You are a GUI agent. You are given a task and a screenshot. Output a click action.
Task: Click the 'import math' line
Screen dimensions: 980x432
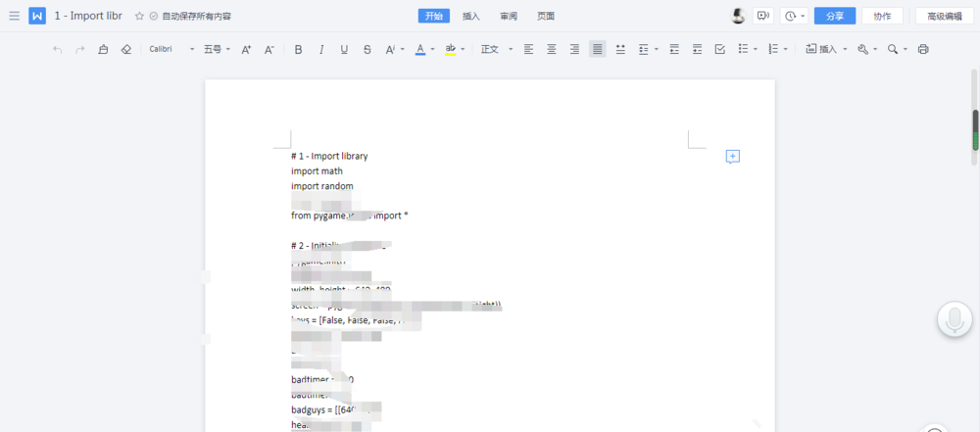coord(317,171)
